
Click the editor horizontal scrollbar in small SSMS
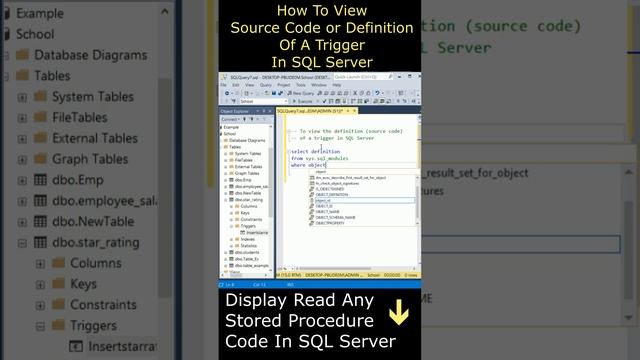[336, 269]
